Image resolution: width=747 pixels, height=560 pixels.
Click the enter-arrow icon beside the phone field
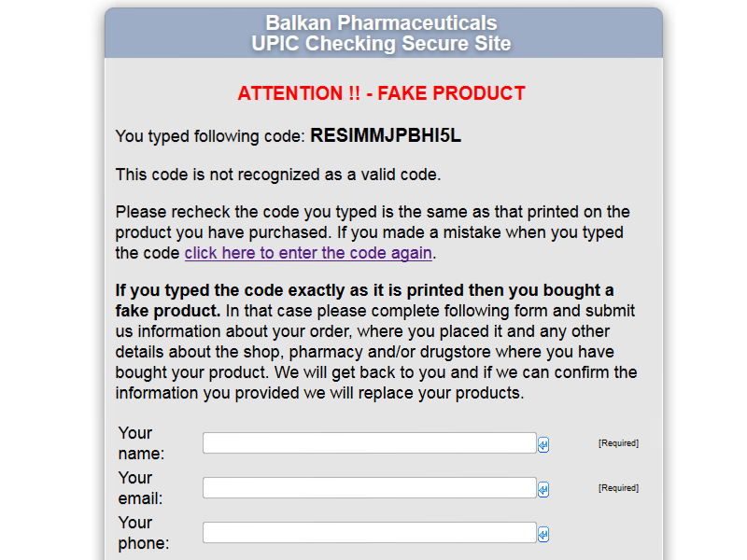[543, 535]
